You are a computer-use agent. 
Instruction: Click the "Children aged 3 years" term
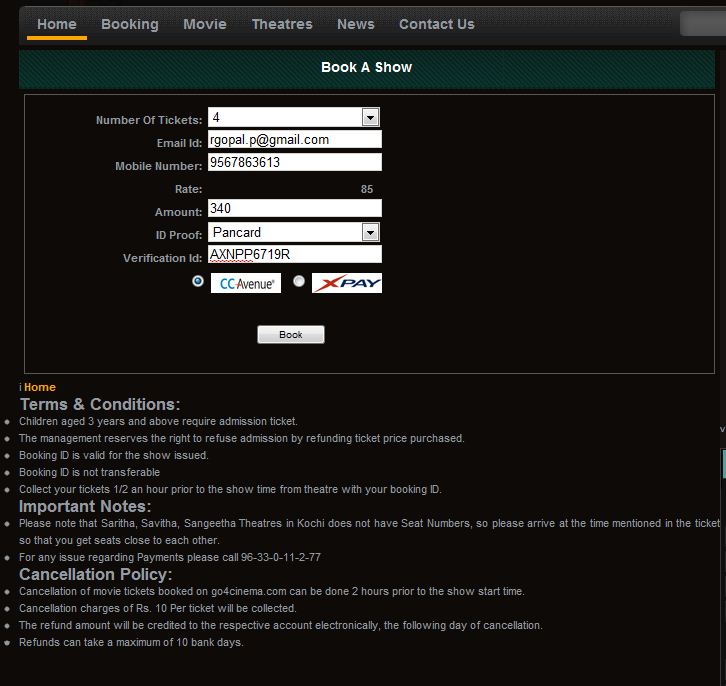click(x=158, y=421)
